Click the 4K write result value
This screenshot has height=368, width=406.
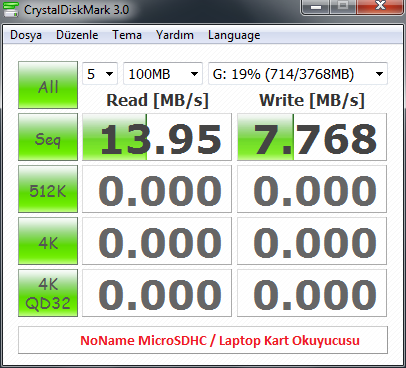[x=312, y=241]
